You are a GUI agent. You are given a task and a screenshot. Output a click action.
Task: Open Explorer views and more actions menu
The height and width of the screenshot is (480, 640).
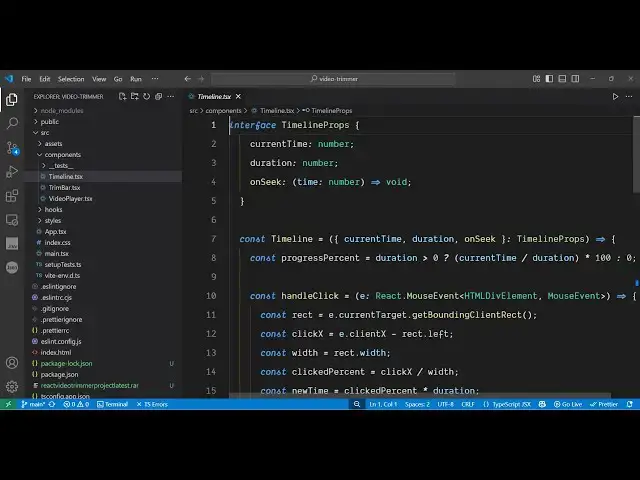171,96
